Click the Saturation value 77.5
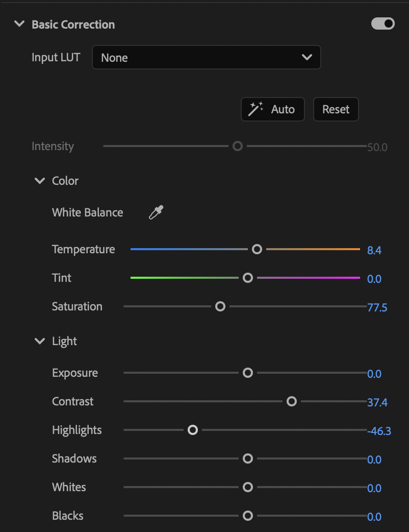Screen dimensions: 409x532 pyautogui.click(x=377, y=307)
